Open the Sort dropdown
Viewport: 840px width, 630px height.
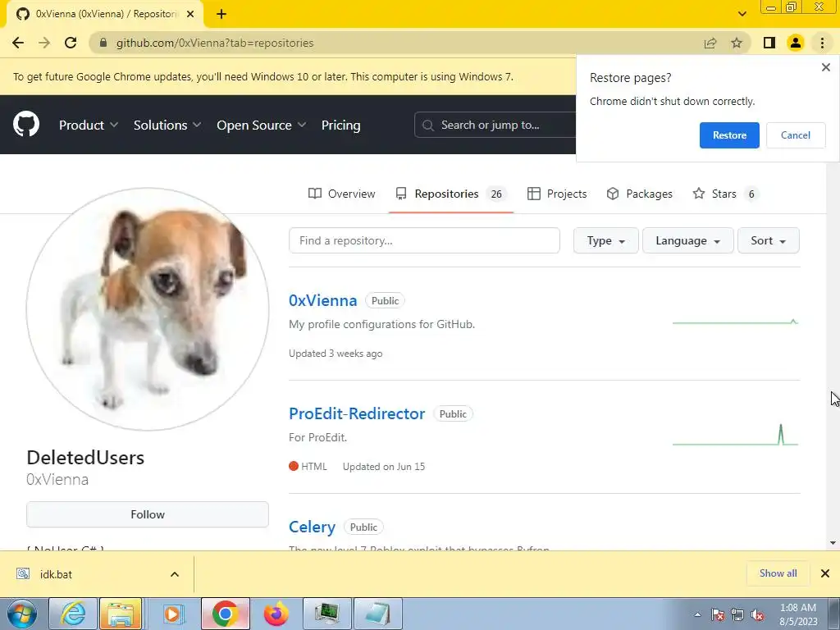(768, 240)
